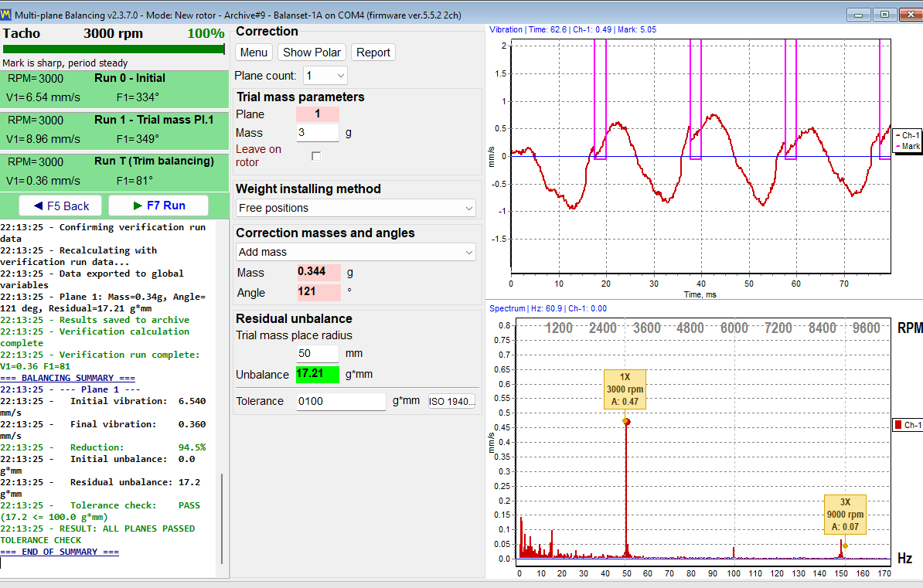Screen dimensions: 923x588
Task: Open the Plane count dropdown
Action: [x=325, y=76]
